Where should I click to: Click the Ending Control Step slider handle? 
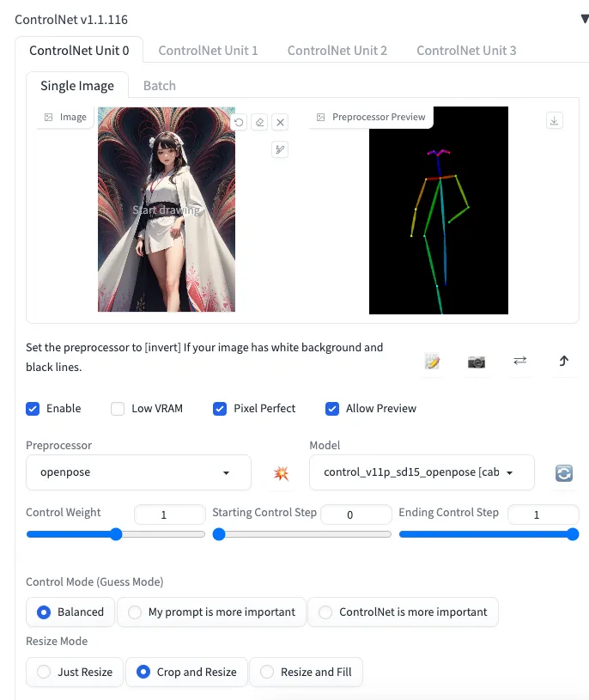click(573, 534)
